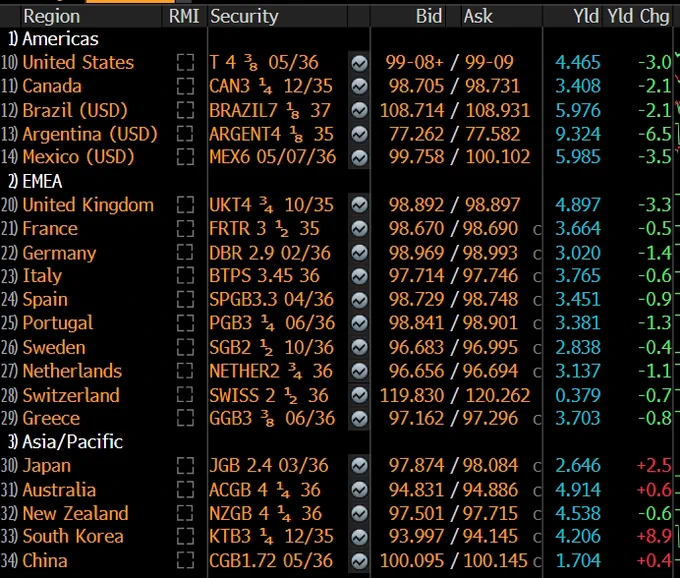Open chart icon for Netherlands NETHER2 3/4 36
Image resolution: width=680 pixels, height=578 pixels.
[359, 371]
